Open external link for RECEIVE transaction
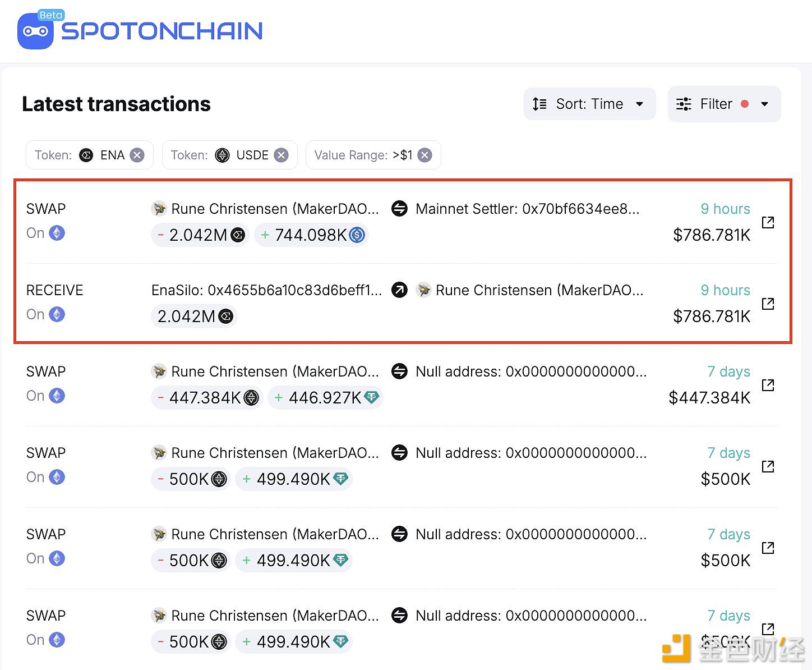This screenshot has height=670, width=812. coord(768,304)
